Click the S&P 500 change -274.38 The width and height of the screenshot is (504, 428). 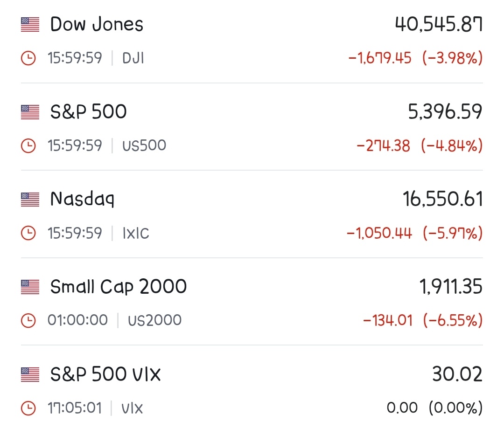tap(384, 146)
